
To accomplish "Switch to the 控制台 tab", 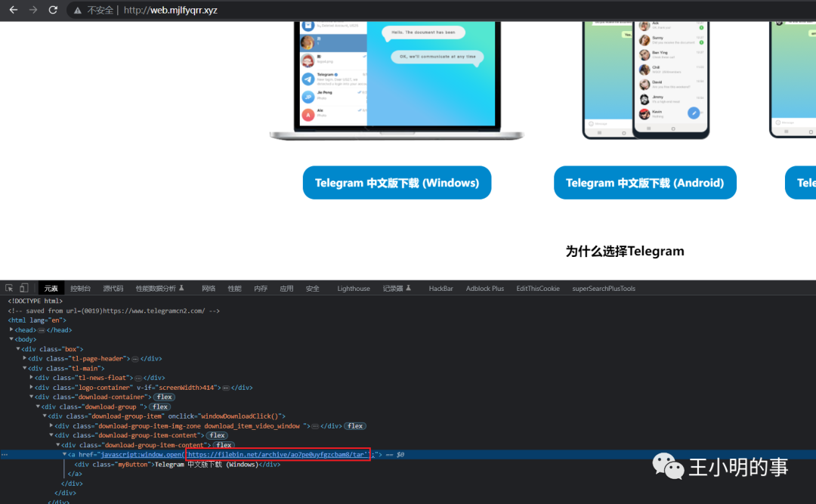I will pos(80,289).
